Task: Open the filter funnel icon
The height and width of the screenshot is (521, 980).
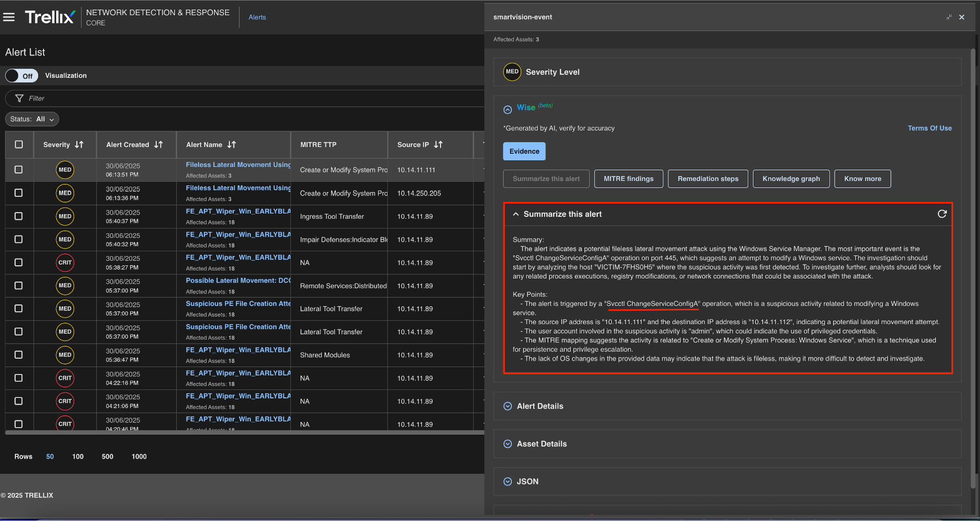Action: (19, 98)
